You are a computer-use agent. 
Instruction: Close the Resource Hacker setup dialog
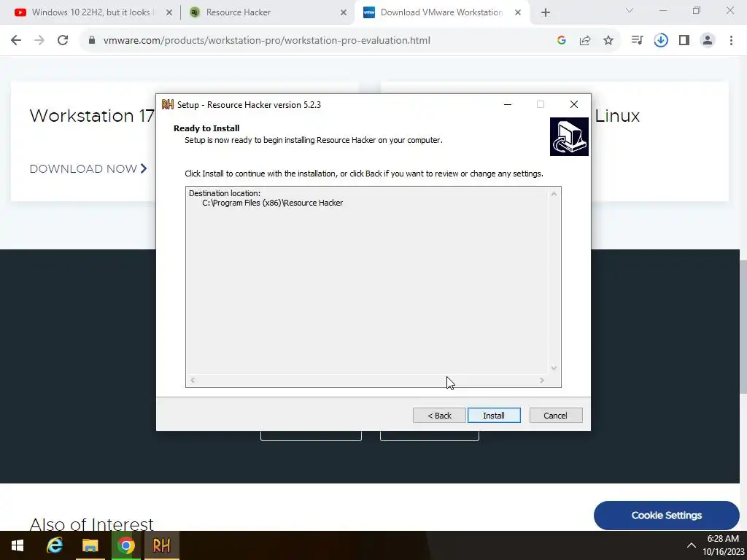pos(573,104)
